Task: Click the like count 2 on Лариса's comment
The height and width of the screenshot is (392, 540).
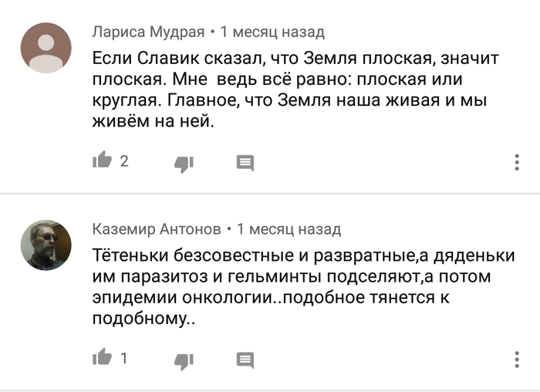Action: coord(124,161)
